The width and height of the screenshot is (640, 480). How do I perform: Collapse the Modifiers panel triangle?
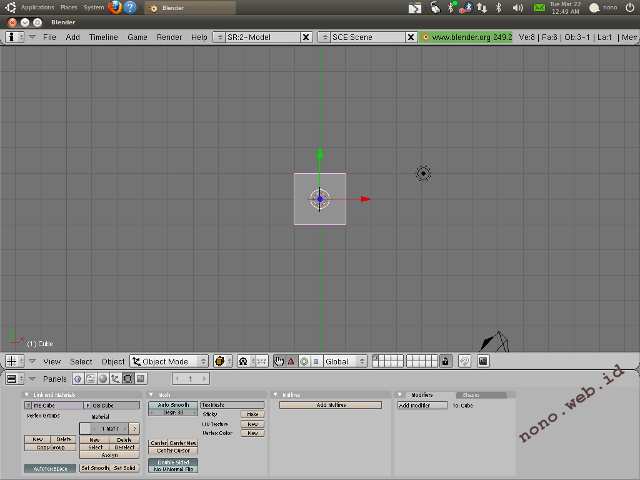tap(400, 395)
